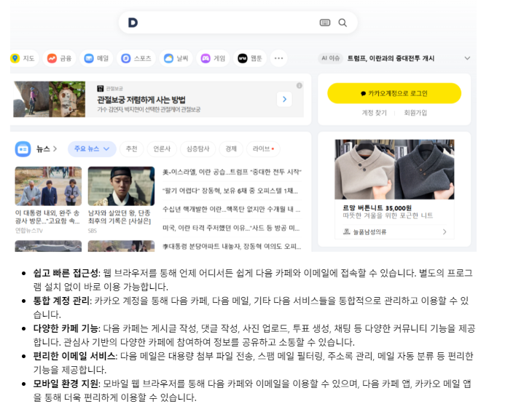This screenshot has width=532, height=412.
Task: Open 웹툰 webtoon shortcut
Action: 250,58
